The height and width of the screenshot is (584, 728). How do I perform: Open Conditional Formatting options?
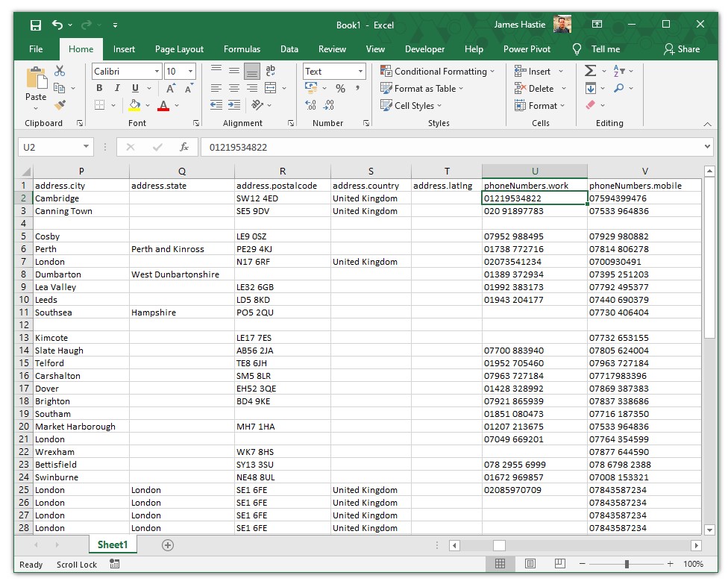436,71
